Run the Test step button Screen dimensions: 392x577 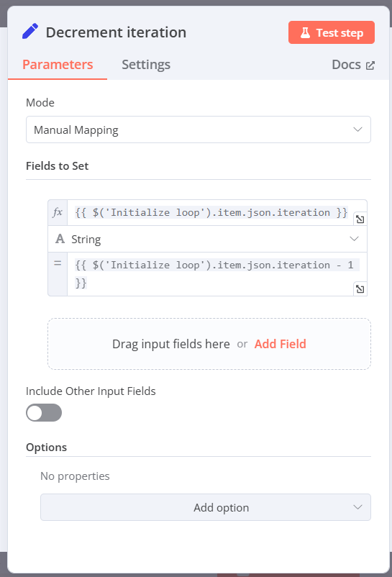point(332,32)
